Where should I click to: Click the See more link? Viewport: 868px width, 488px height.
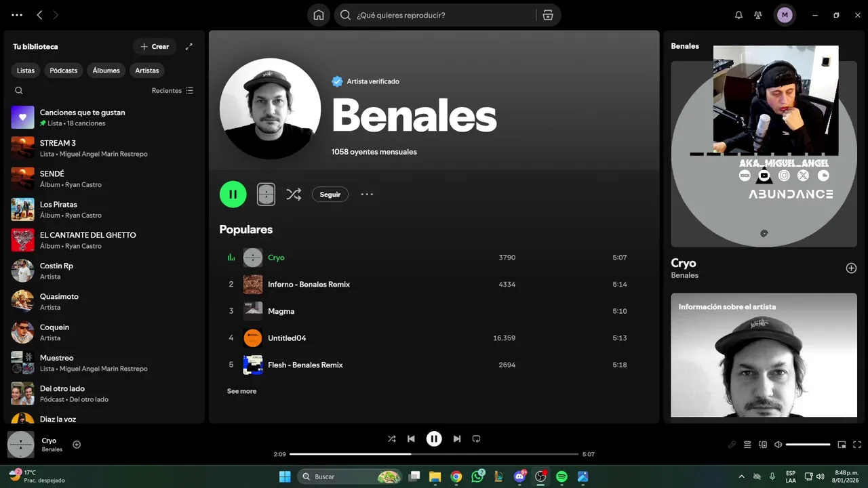point(241,391)
